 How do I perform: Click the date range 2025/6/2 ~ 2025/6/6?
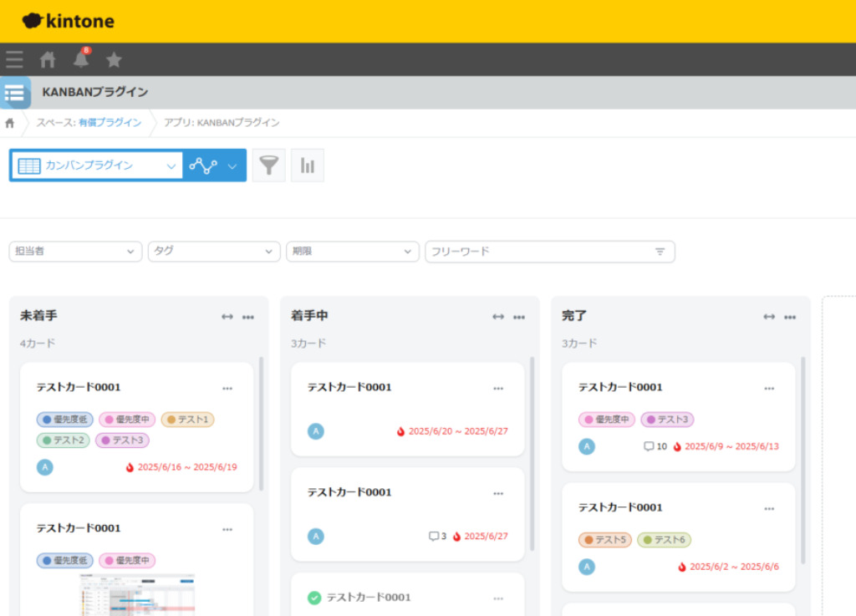[x=734, y=567]
